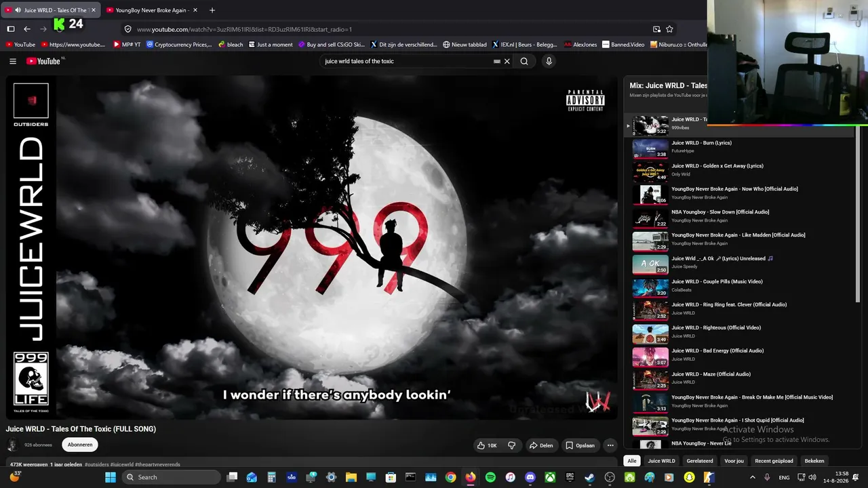Clear the YouTube search box text
The image size is (868, 488).
tap(507, 61)
